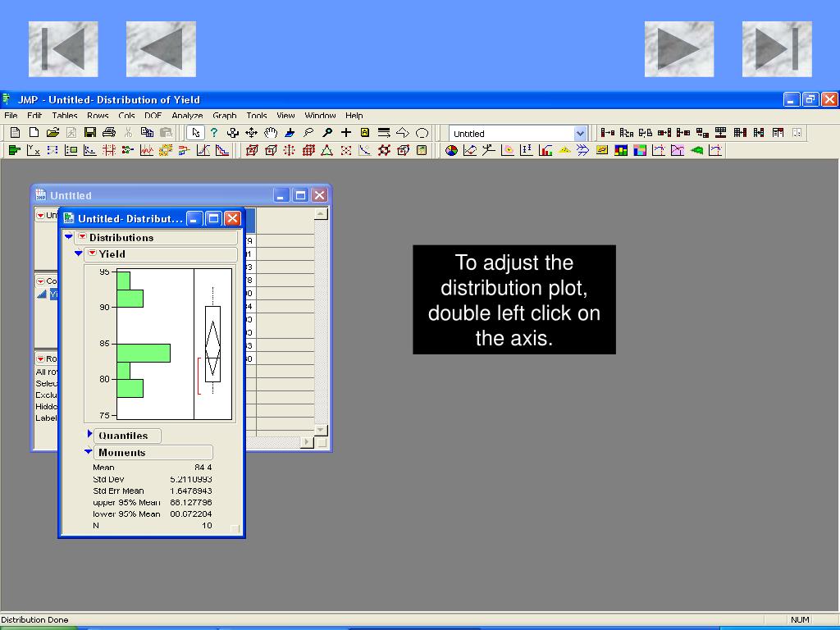
Task: Select the Oval shape tool
Action: click(422, 132)
